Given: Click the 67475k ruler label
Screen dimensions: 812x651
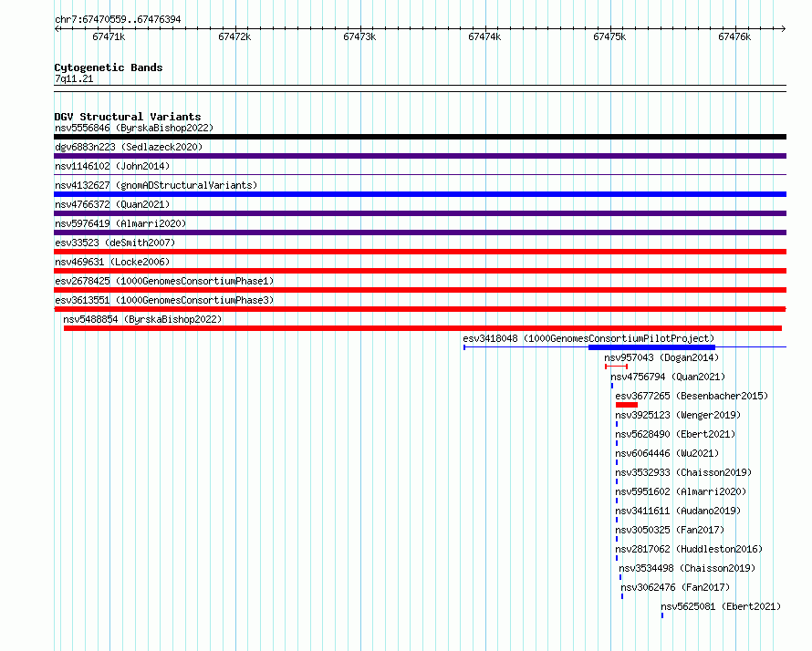Looking at the screenshot, I should tap(609, 36).
